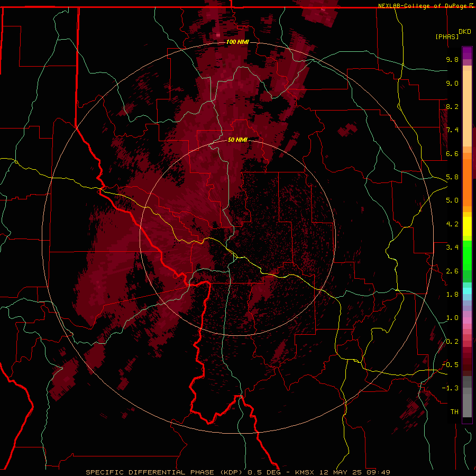Click the 1.8 value on color scale
Viewport: 476px width, 476px height.
pos(452,295)
